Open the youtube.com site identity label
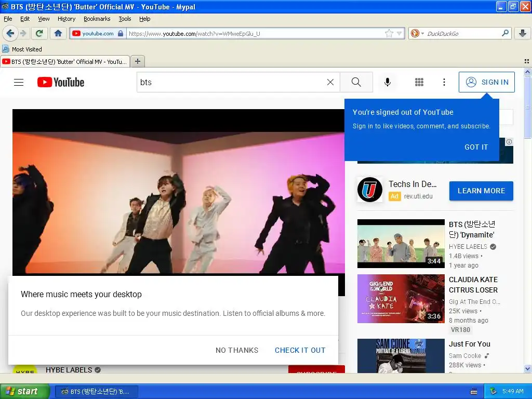 (x=98, y=33)
